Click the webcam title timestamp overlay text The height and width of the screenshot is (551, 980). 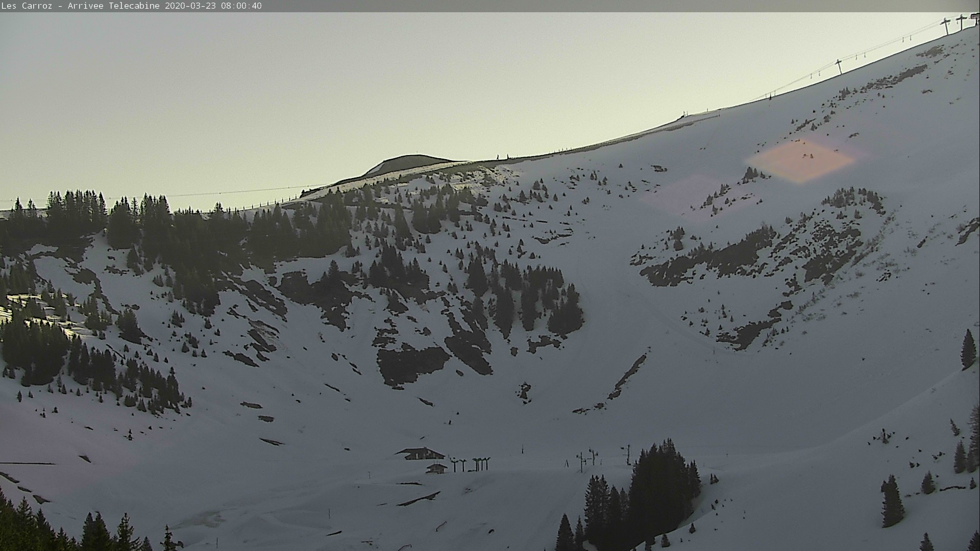pyautogui.click(x=132, y=6)
